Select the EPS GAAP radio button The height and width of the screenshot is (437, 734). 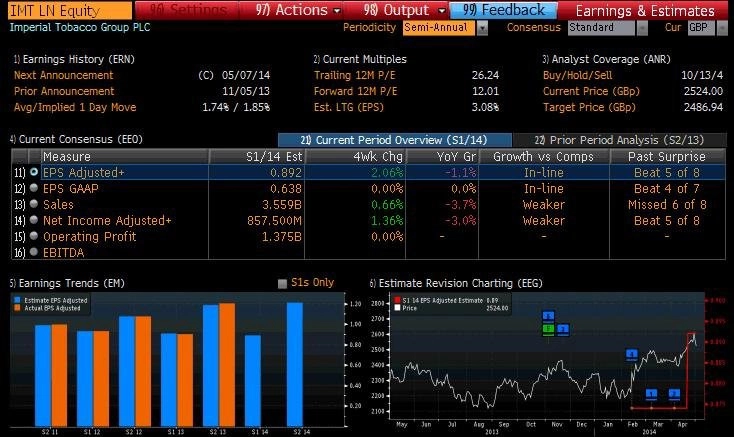pos(34,188)
